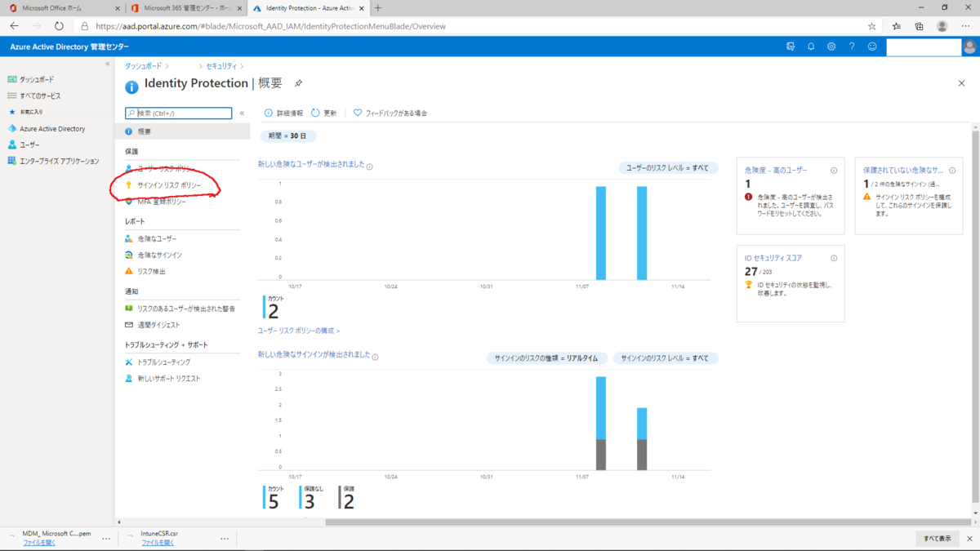Click the feedback smiley icon in header

pyautogui.click(x=872, y=47)
